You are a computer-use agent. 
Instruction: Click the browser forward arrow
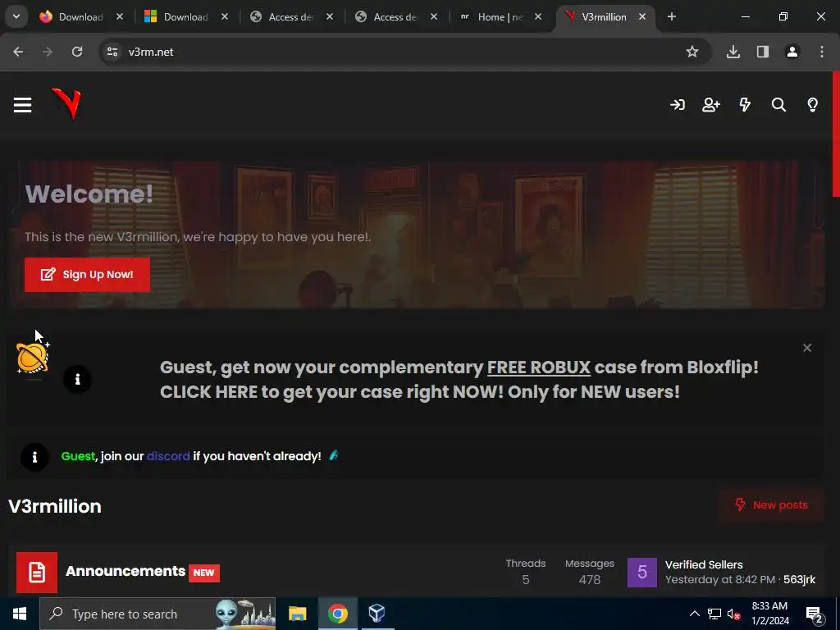[x=48, y=52]
